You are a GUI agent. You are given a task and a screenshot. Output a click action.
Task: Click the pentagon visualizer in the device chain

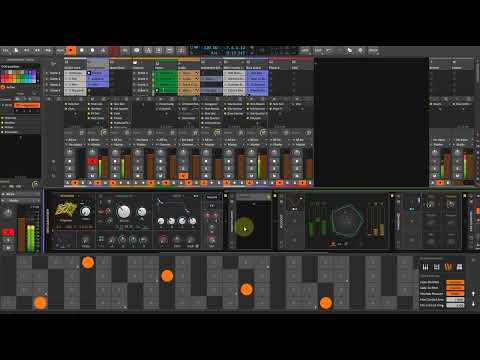pyautogui.click(x=349, y=221)
